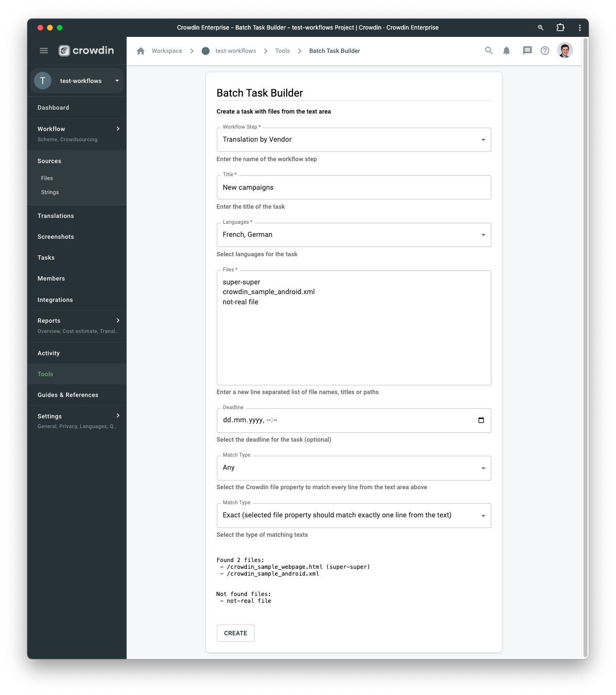Go to Workspace breadcrumb link
The image size is (616, 695).
pos(167,51)
